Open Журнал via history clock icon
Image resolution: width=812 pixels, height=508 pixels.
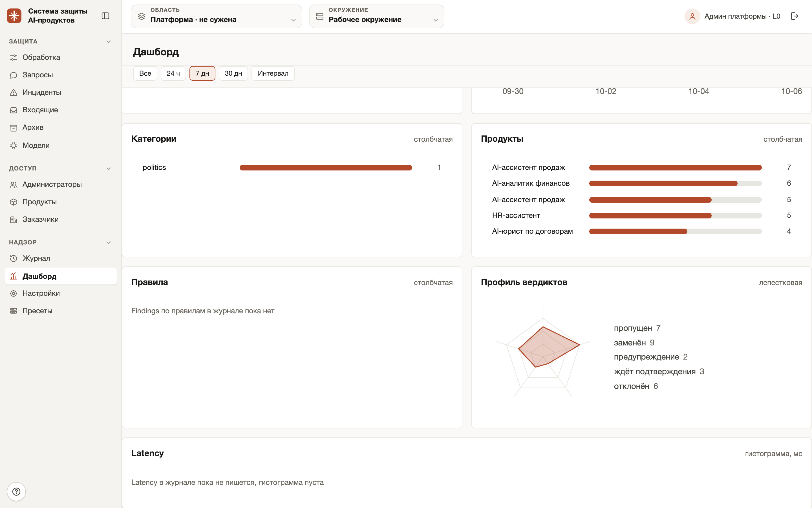(x=14, y=258)
